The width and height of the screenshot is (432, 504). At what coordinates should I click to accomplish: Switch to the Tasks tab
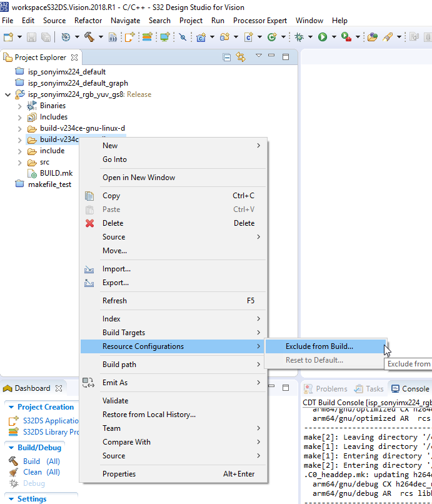tap(369, 389)
